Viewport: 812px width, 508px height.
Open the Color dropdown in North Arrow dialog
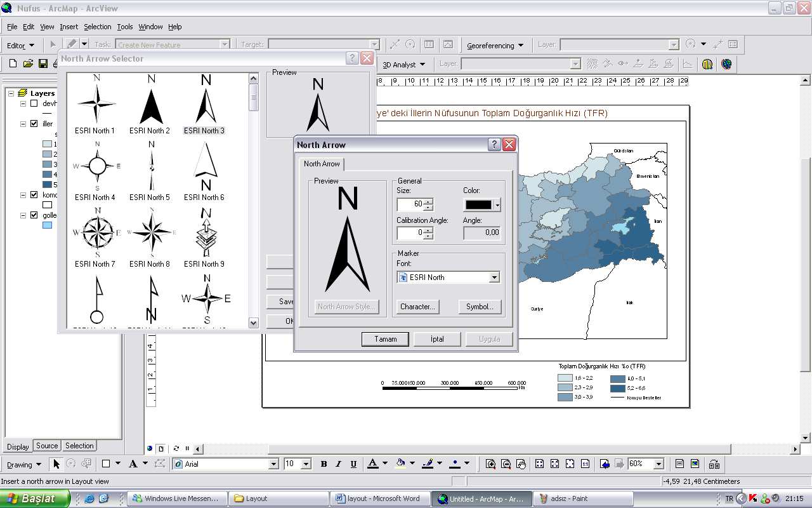tap(497, 205)
